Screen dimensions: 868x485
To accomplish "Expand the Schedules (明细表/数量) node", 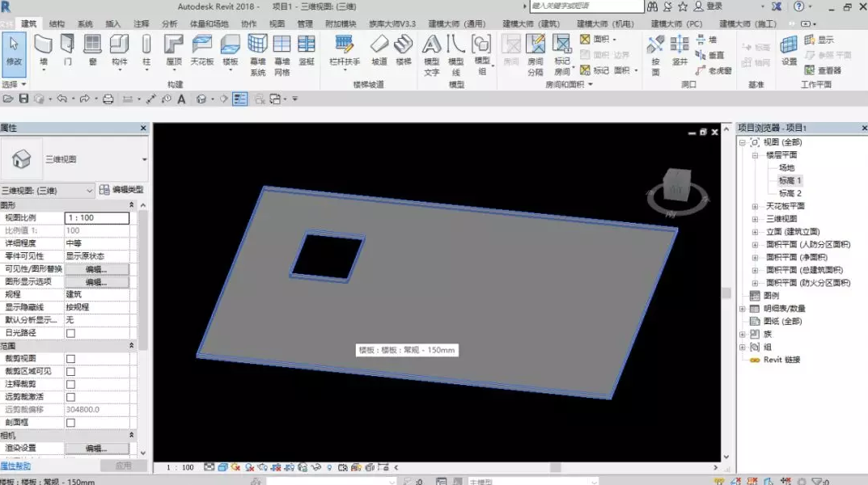I will point(743,309).
